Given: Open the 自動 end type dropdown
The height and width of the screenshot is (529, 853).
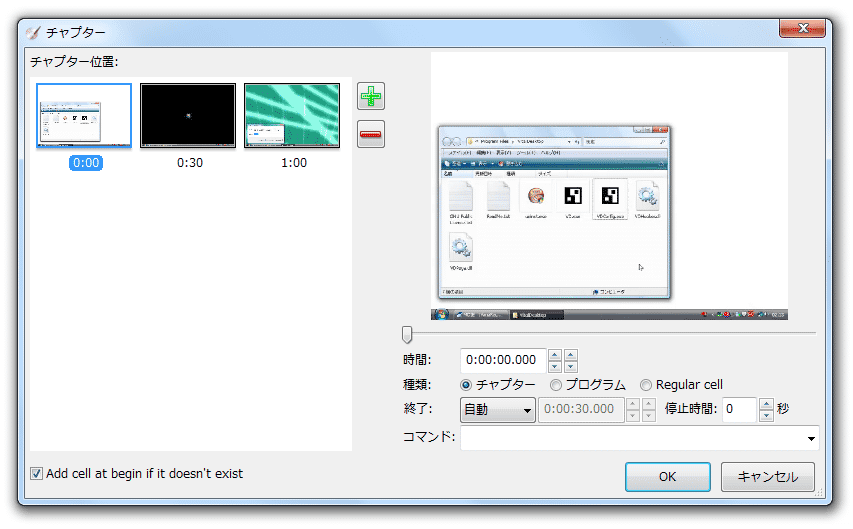Looking at the screenshot, I should pos(497,410).
